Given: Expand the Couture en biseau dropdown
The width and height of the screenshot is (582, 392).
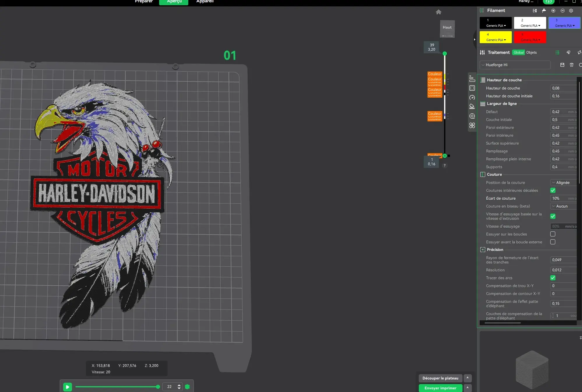Looking at the screenshot, I should 563,206.
